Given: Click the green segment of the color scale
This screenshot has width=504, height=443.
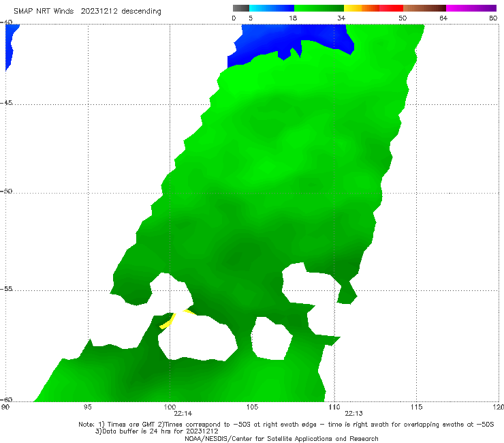Looking at the screenshot, I should pos(319,8).
